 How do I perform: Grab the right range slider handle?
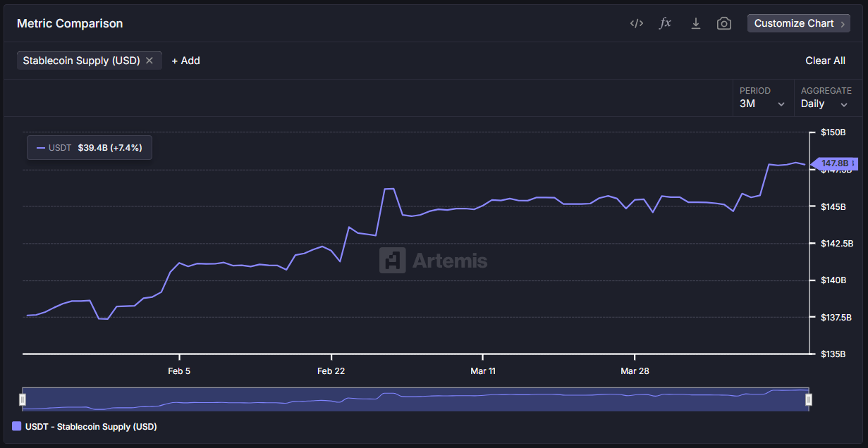click(x=809, y=400)
